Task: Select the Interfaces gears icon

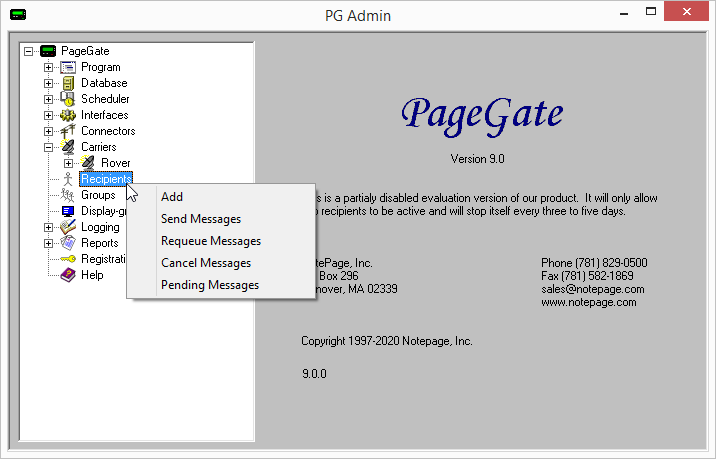Action: pos(68,116)
